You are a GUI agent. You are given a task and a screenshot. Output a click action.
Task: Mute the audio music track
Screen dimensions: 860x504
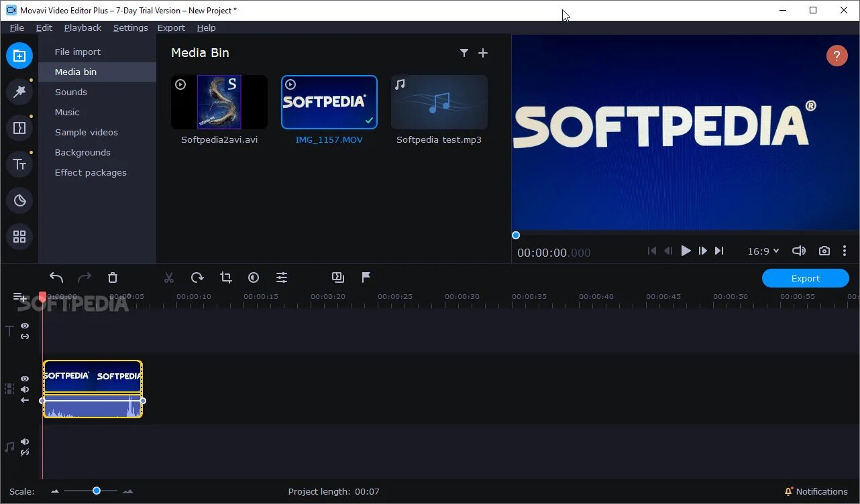(25, 442)
